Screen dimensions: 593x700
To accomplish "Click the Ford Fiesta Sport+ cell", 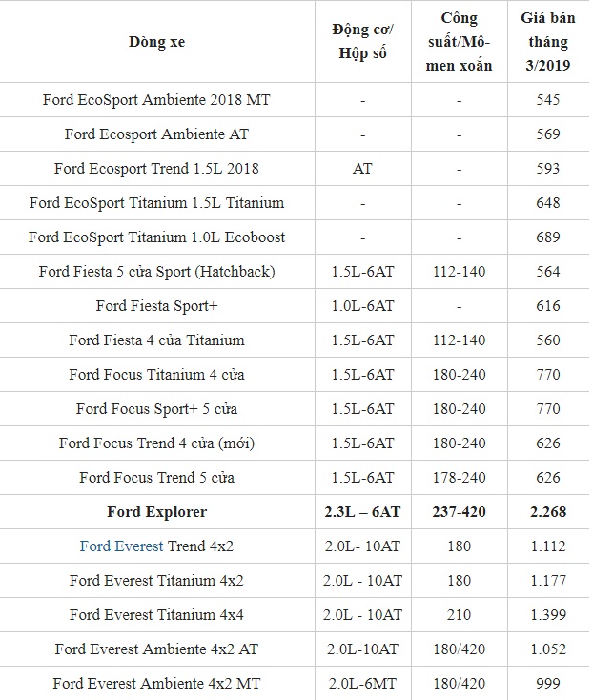I will click(x=156, y=306).
